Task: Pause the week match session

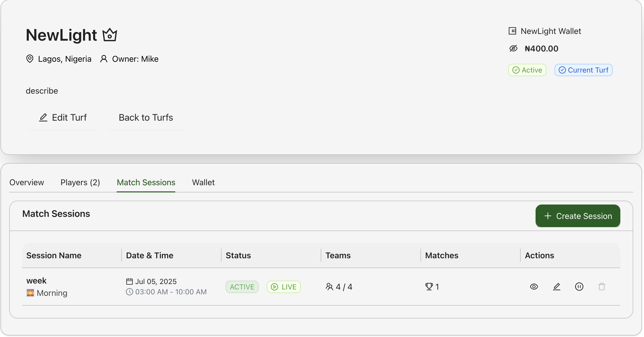Action: (x=579, y=287)
